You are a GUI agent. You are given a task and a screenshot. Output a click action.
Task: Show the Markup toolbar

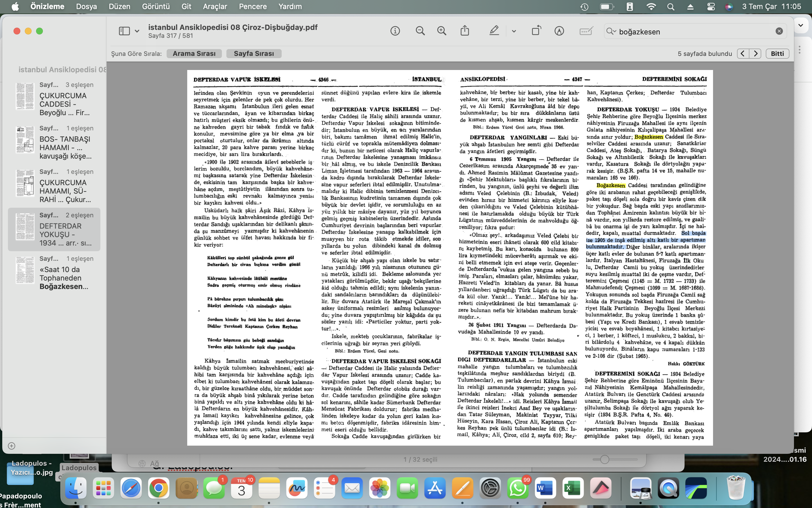[559, 31]
